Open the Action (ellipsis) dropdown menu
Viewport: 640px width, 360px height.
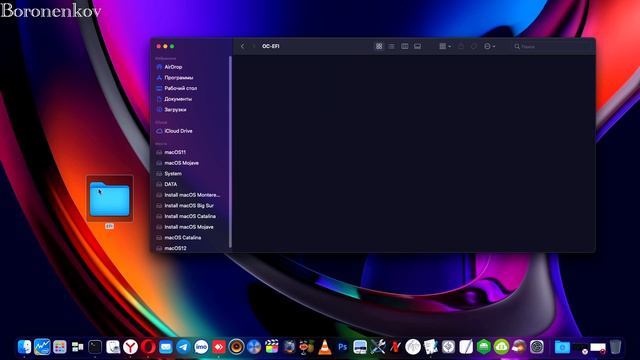tap(489, 46)
